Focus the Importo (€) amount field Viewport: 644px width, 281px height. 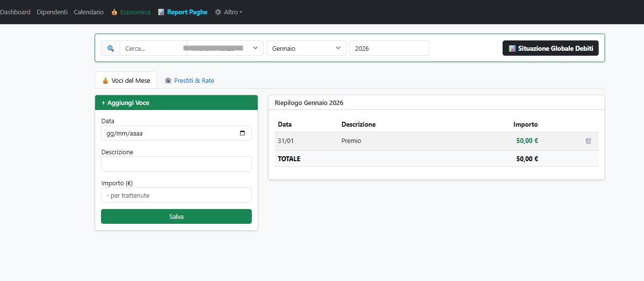(x=176, y=195)
